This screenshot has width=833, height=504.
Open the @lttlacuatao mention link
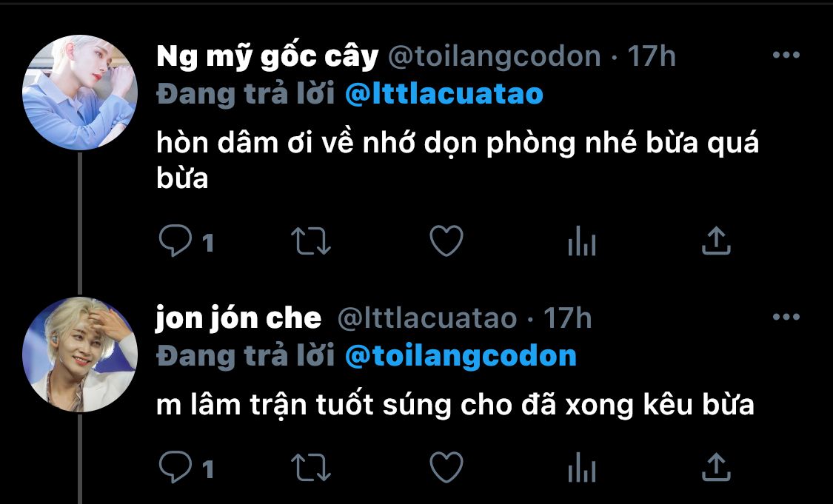pos(444,94)
